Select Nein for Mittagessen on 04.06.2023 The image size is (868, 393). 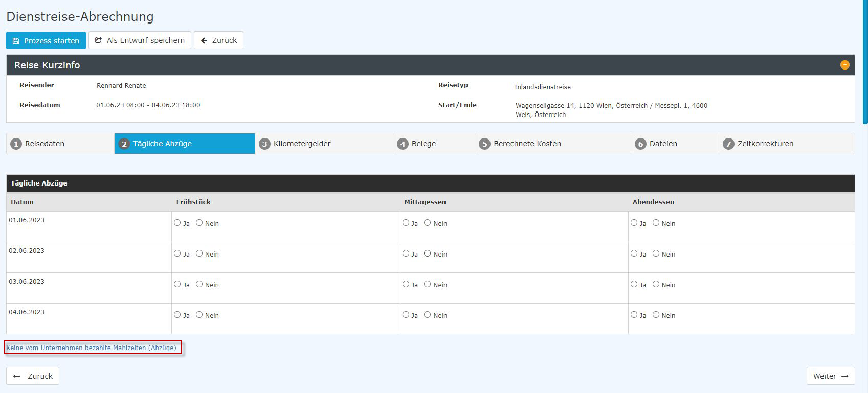pyautogui.click(x=428, y=315)
